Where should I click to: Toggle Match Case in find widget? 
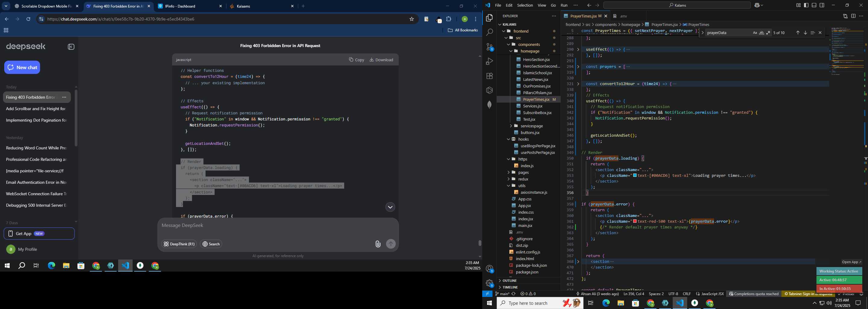pos(755,33)
